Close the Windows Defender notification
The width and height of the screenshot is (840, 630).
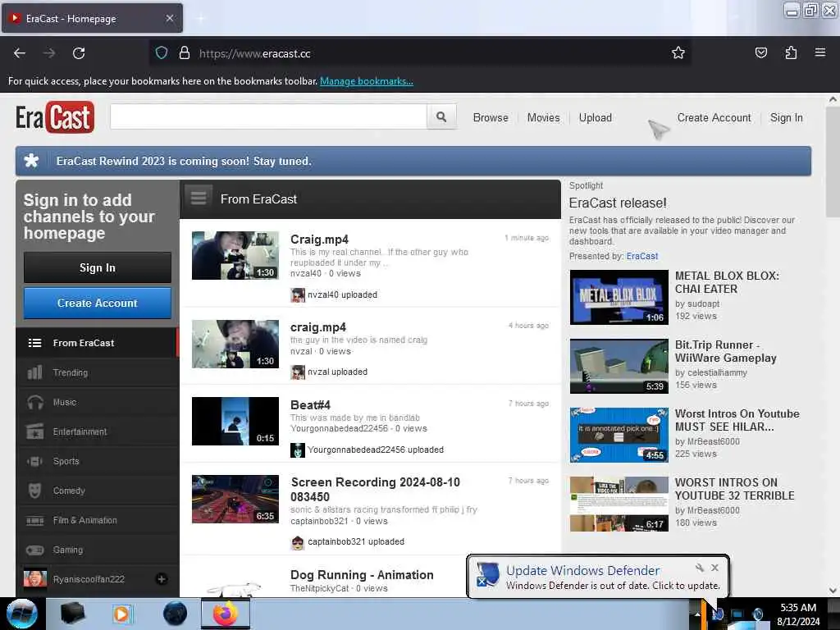click(714, 568)
